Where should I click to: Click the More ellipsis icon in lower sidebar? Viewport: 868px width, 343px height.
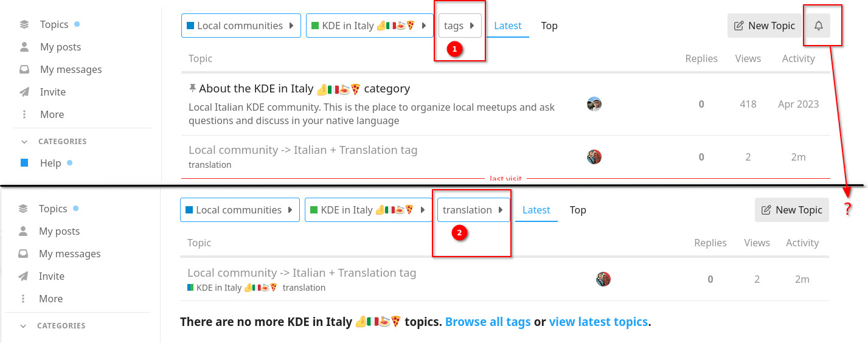(x=23, y=299)
